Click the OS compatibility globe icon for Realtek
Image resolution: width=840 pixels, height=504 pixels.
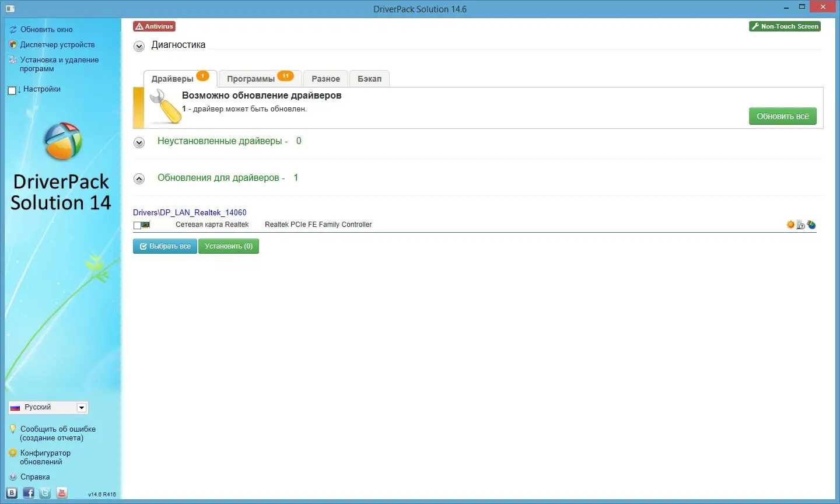click(x=811, y=224)
